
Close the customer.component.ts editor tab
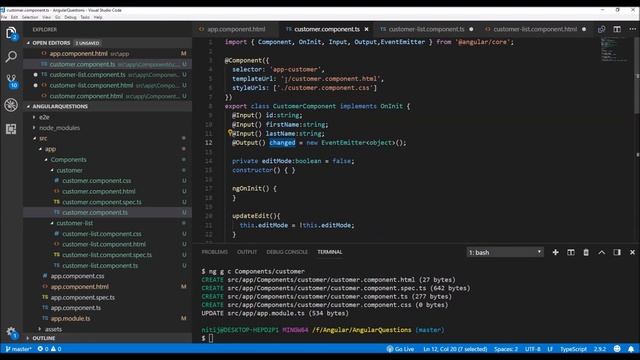366,29
